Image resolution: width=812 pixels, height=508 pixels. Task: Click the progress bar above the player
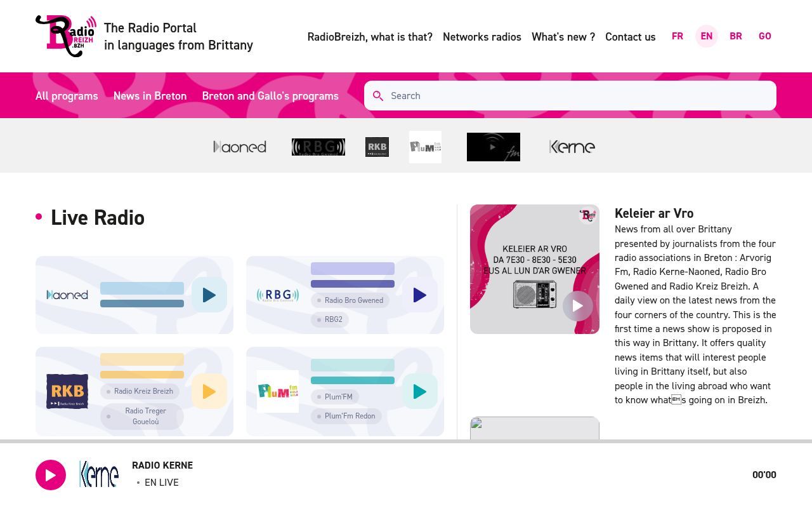[406, 441]
